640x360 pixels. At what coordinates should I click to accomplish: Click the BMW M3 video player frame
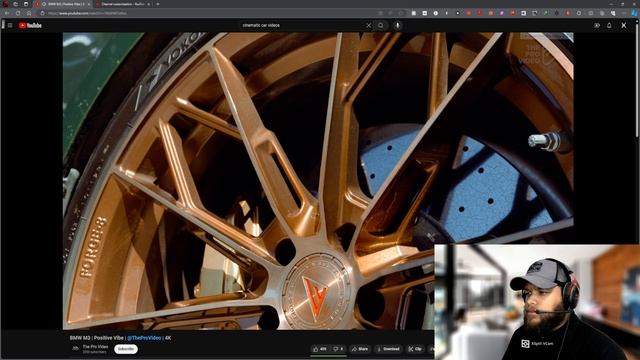[318, 181]
